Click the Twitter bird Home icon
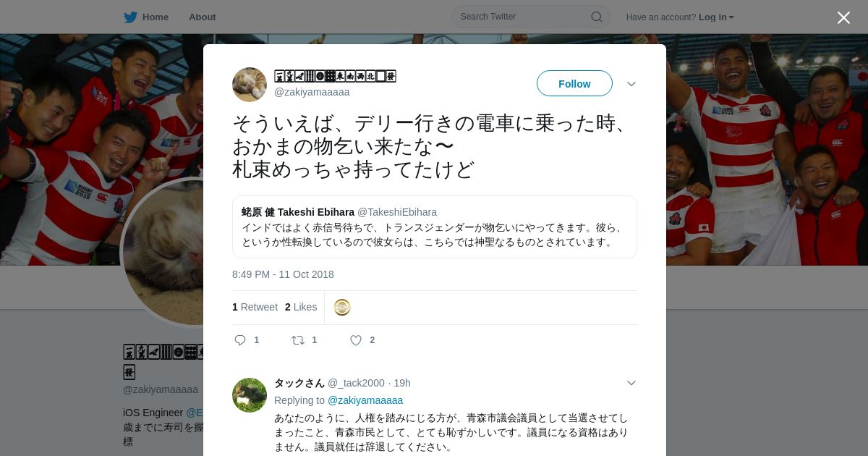 [130, 17]
